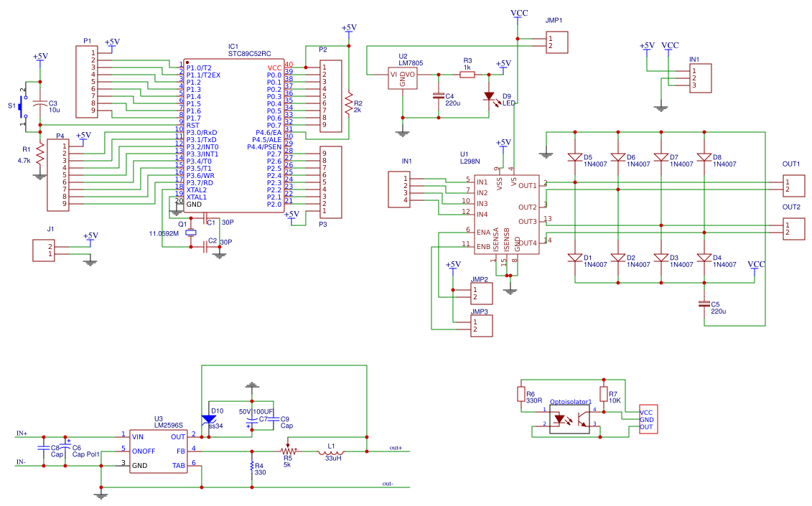Click the R5 5k potentiometer
Viewport: 812px width, 506px height.
288,451
